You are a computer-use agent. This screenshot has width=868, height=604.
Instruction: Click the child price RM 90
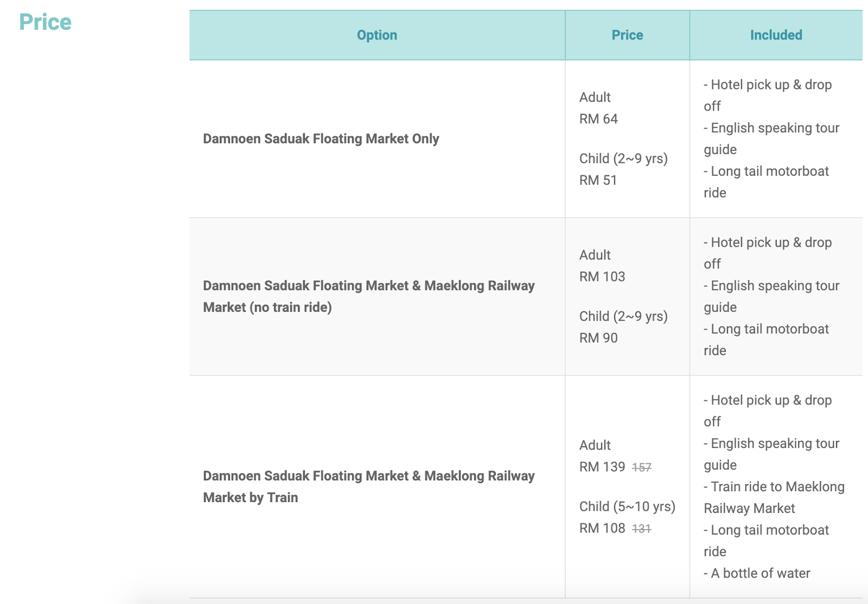pos(598,338)
